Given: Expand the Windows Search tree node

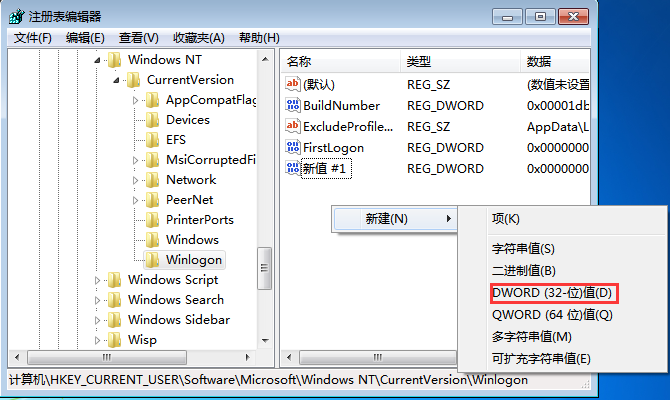Looking at the screenshot, I should pyautogui.click(x=97, y=300).
